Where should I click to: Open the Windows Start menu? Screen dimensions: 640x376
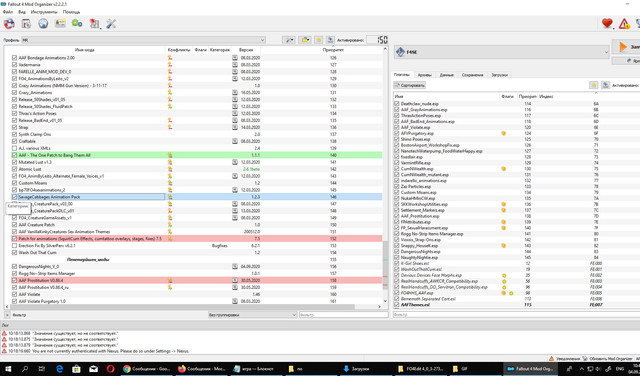(x=8, y=369)
